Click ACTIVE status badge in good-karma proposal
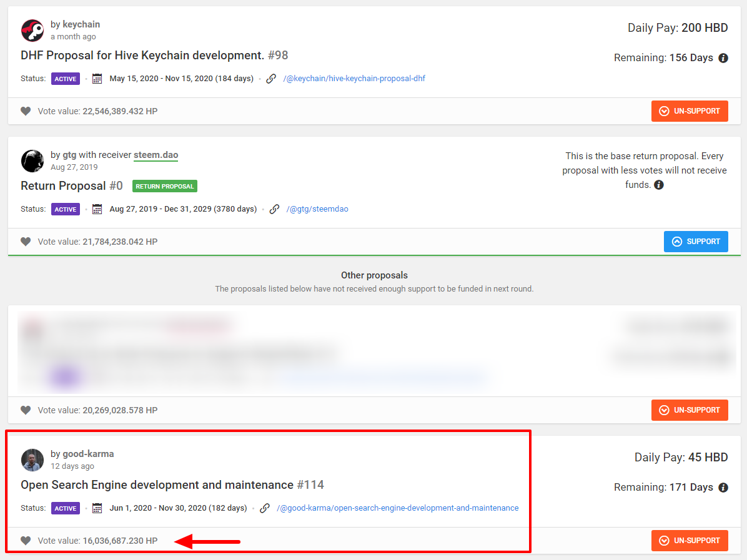The image size is (747, 560). point(66,508)
